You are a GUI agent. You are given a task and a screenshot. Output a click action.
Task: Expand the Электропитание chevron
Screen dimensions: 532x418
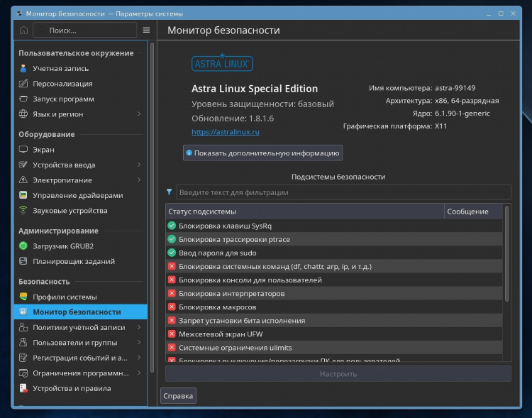click(139, 180)
